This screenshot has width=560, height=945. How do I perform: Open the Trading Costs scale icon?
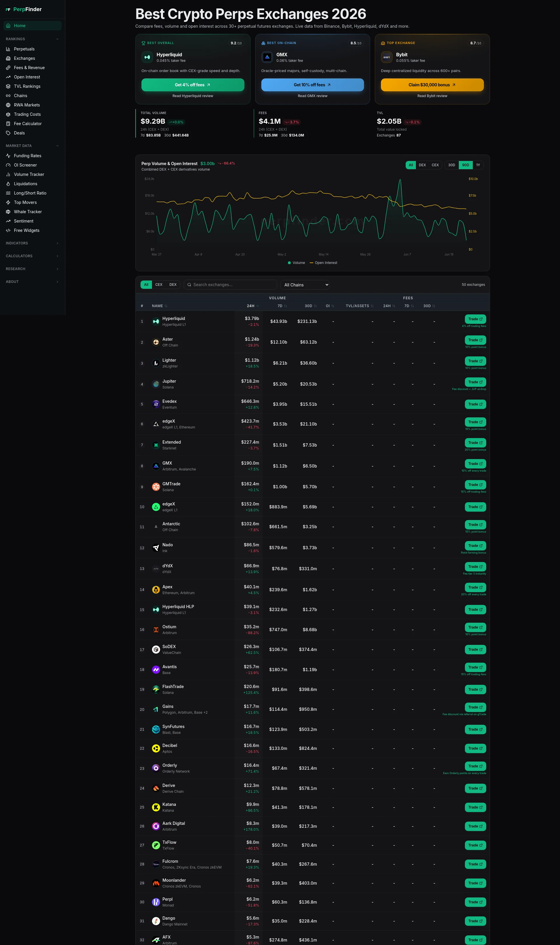point(8,114)
